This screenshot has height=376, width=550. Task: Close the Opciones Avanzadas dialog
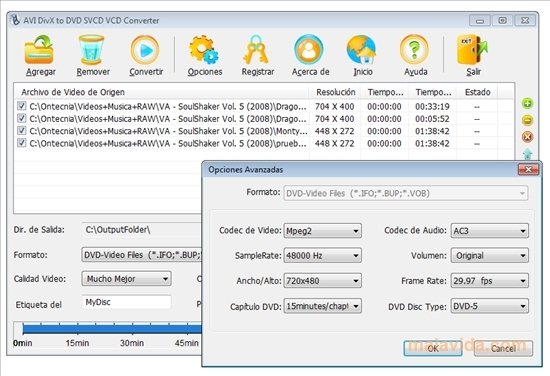tap(528, 169)
